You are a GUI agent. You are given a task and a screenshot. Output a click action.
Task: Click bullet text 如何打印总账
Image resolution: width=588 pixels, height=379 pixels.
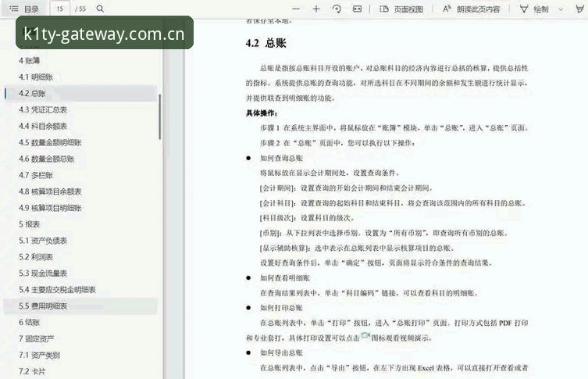pos(281,308)
